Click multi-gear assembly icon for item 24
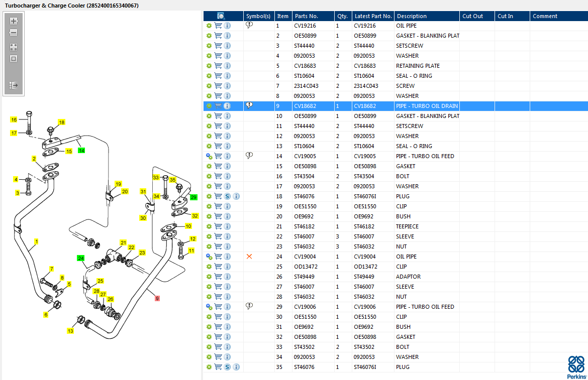588x380 pixels. pyautogui.click(x=209, y=257)
